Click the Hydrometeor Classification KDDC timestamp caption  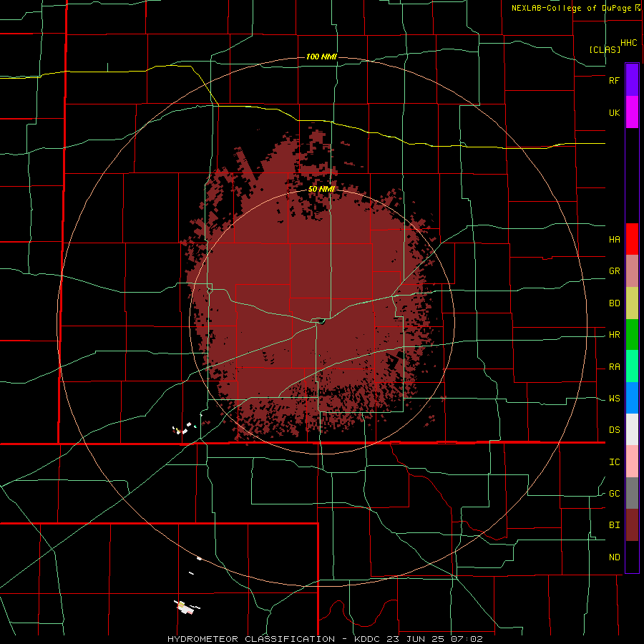coord(325,639)
